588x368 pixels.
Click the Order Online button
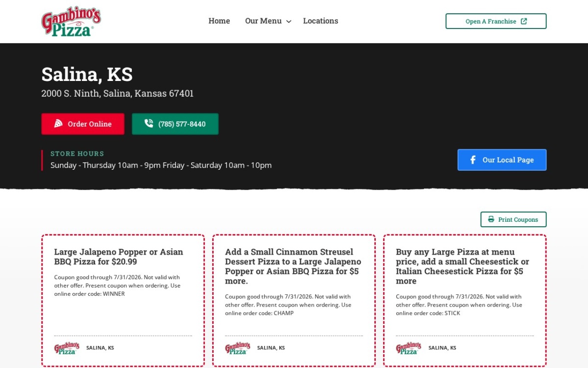(83, 124)
